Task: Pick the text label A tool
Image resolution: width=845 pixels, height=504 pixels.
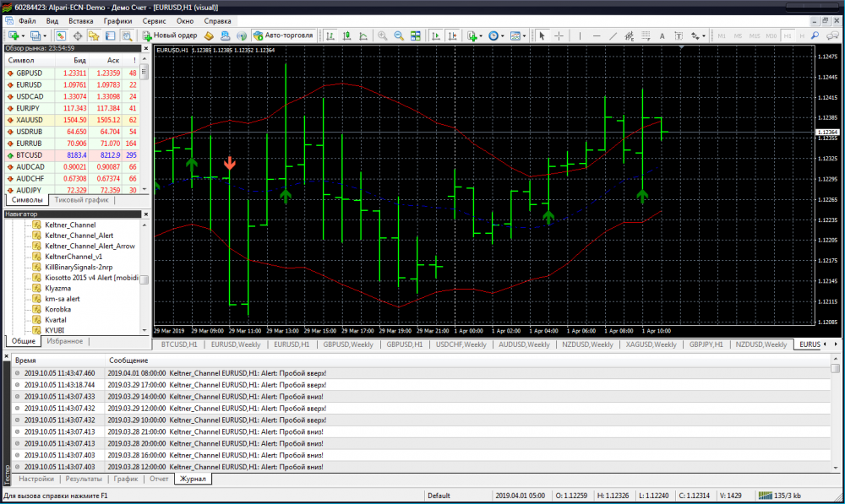Action: pos(662,35)
